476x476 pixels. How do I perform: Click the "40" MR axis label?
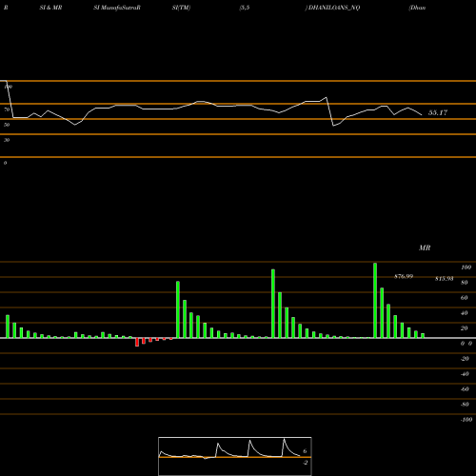pyautogui.click(x=465, y=313)
